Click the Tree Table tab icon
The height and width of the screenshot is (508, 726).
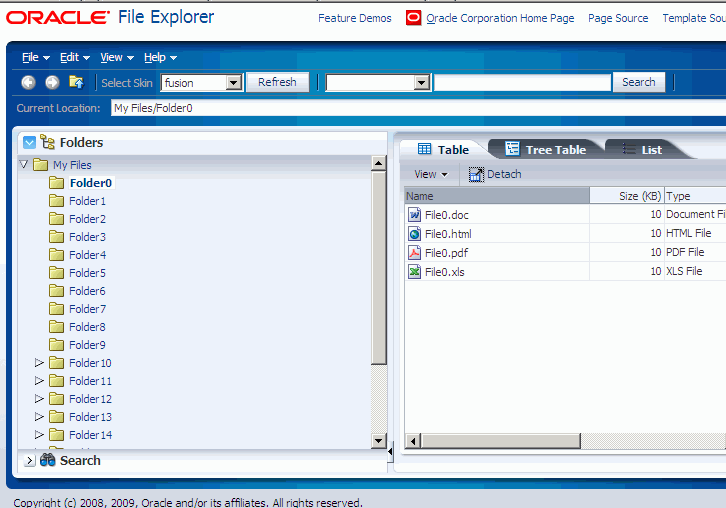click(x=512, y=149)
